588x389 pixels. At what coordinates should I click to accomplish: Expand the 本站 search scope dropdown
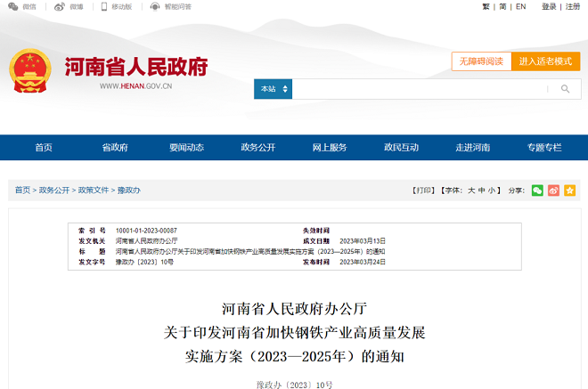coord(273,89)
